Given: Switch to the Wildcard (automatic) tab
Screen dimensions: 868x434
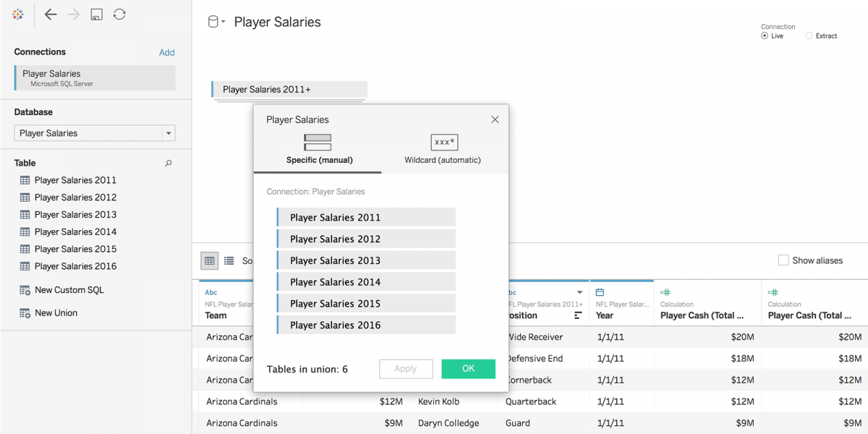Looking at the screenshot, I should click(443, 149).
